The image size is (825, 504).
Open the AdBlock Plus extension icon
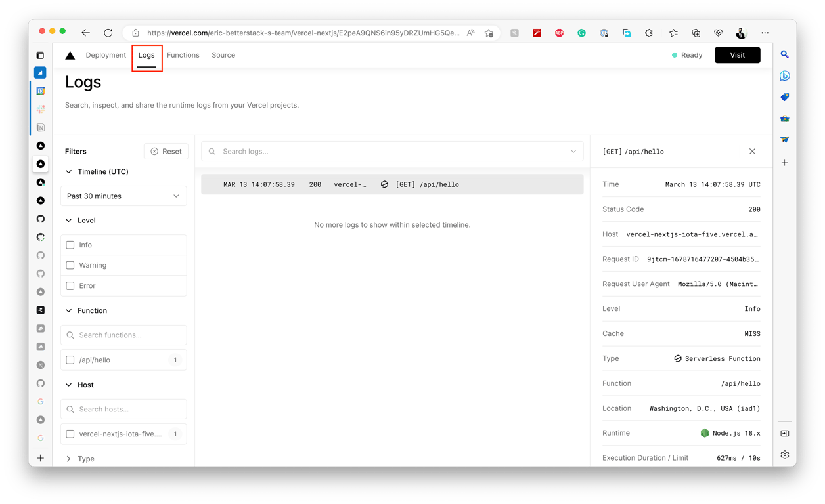[559, 33]
